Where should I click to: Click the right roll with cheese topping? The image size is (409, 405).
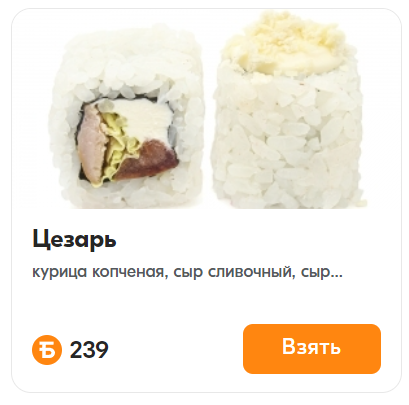click(x=288, y=110)
